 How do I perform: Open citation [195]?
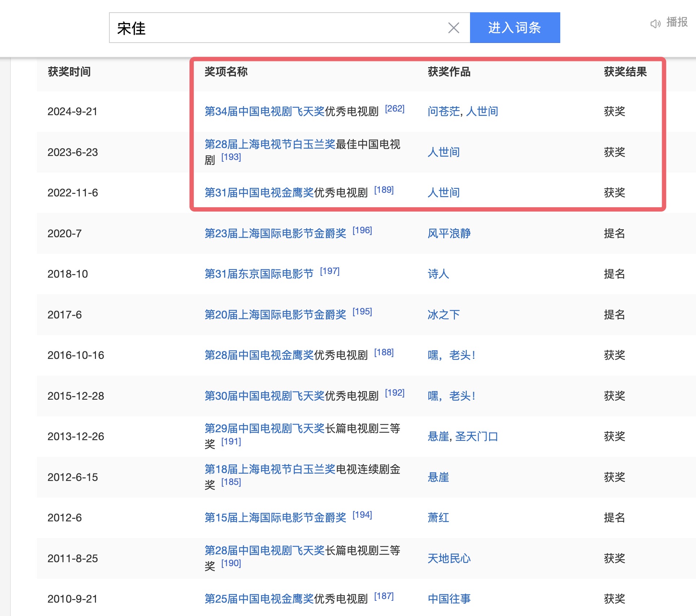(362, 312)
